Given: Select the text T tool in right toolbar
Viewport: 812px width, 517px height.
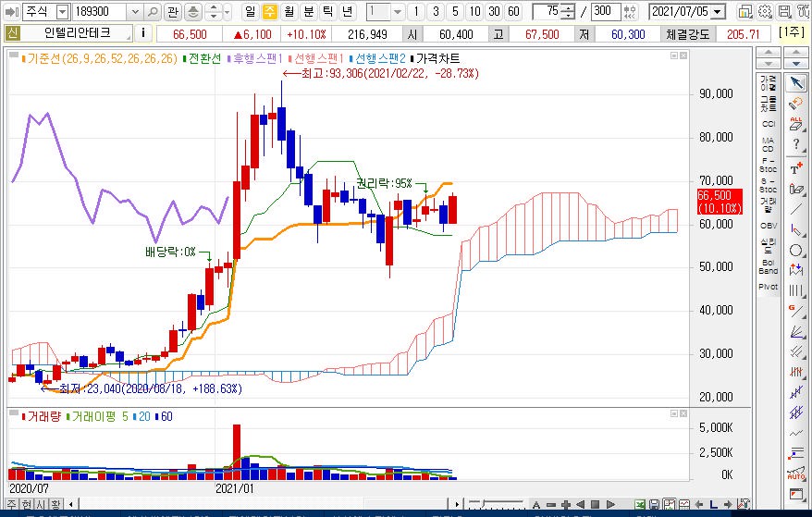Looking at the screenshot, I should pyautogui.click(x=795, y=167).
